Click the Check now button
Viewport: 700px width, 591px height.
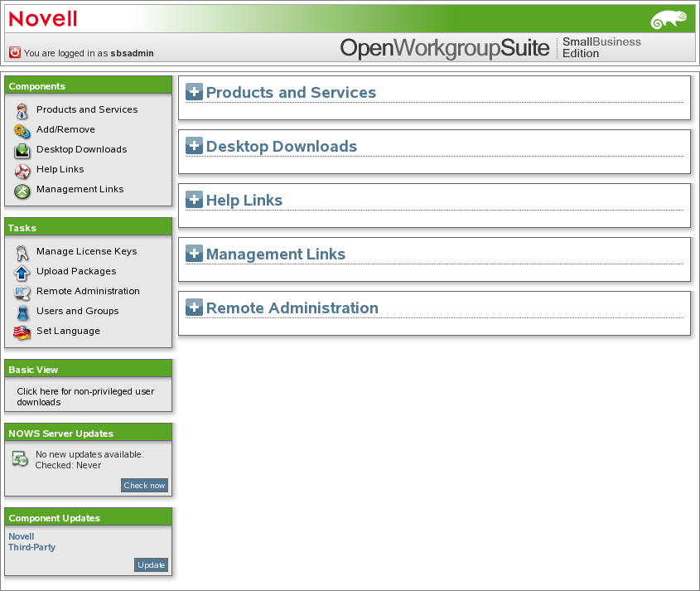[x=144, y=485]
